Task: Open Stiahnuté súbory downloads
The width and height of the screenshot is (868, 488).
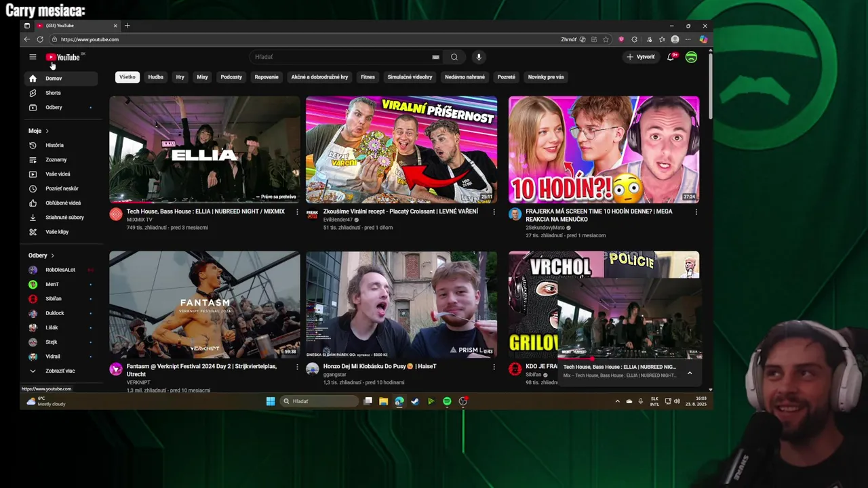Action: click(62, 218)
